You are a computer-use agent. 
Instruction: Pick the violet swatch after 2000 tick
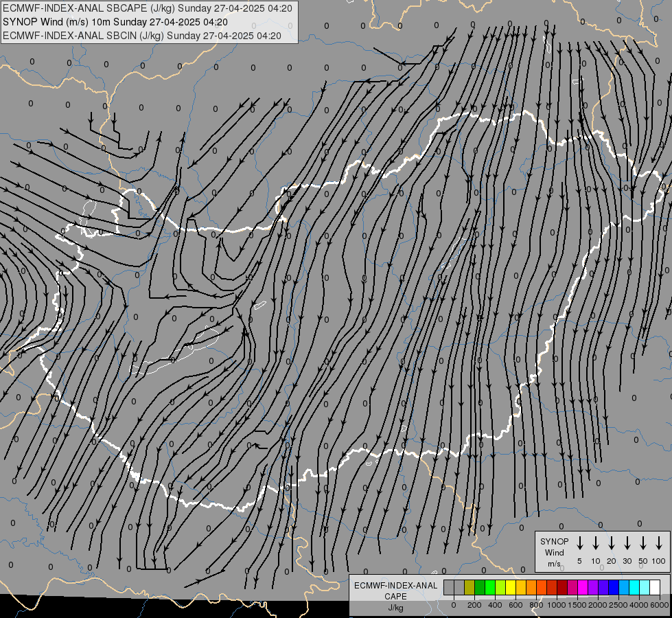click(603, 587)
